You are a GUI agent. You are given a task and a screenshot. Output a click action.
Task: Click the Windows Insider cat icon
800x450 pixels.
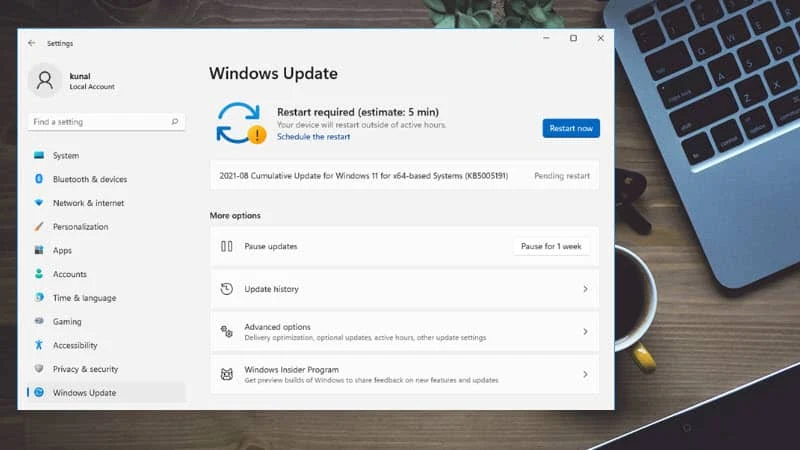pos(227,374)
